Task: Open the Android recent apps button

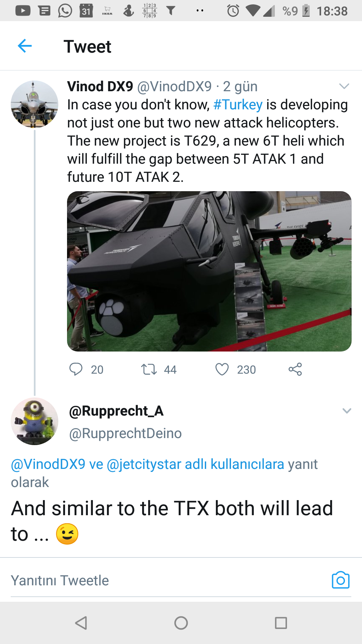Action: pyautogui.click(x=281, y=623)
